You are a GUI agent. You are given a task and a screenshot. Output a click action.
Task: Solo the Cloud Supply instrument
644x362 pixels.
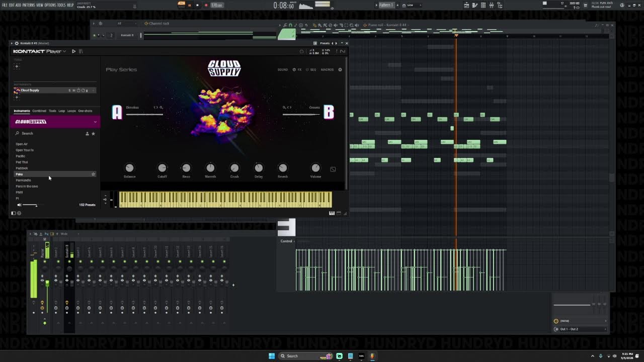click(x=69, y=90)
